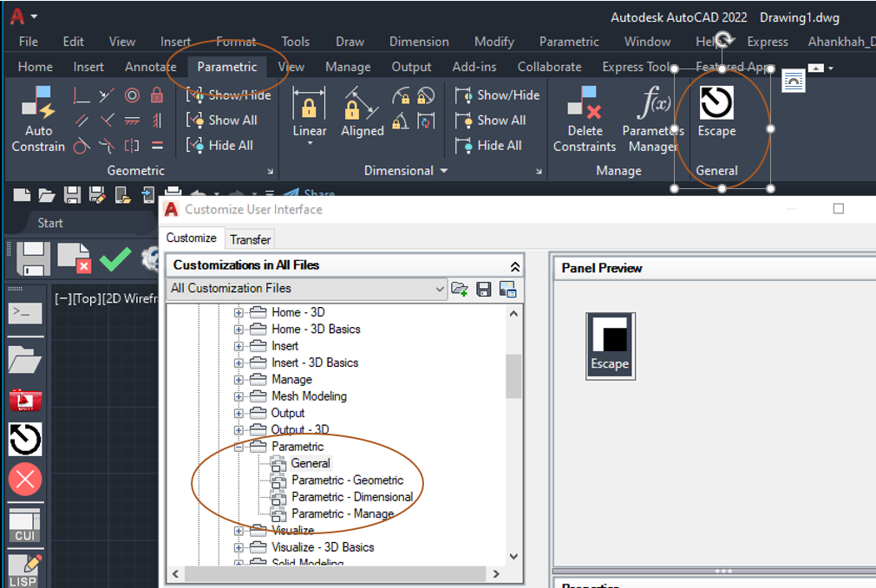
Task: Save customization files in CUI dialog
Action: pyautogui.click(x=483, y=289)
